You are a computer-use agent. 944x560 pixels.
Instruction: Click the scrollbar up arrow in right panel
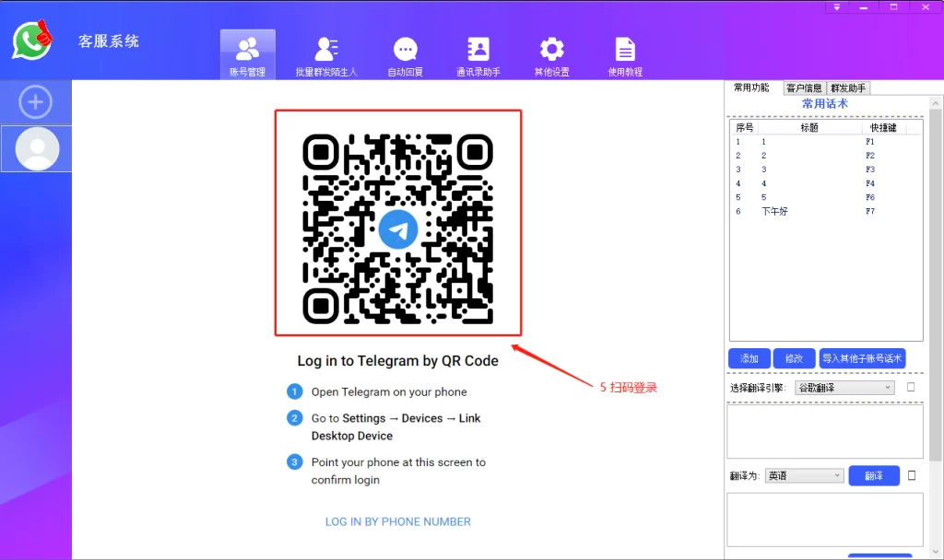[x=936, y=103]
